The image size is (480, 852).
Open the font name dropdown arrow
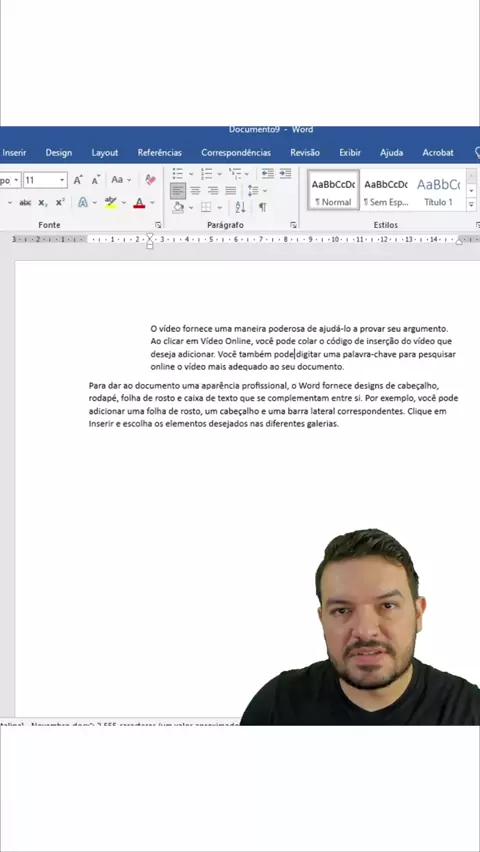pyautogui.click(x=17, y=180)
